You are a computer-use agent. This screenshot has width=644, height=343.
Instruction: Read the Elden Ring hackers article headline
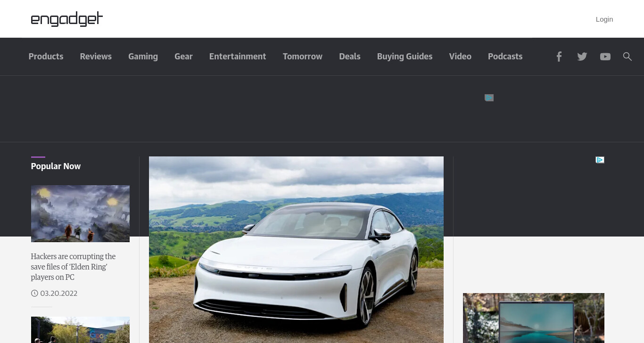[74, 267]
